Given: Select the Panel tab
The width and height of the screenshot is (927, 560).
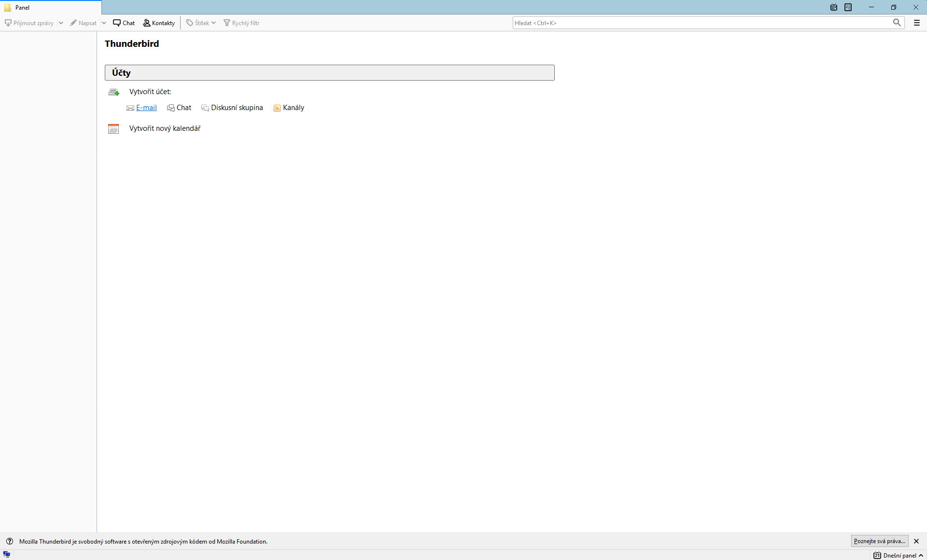Looking at the screenshot, I should (x=51, y=7).
